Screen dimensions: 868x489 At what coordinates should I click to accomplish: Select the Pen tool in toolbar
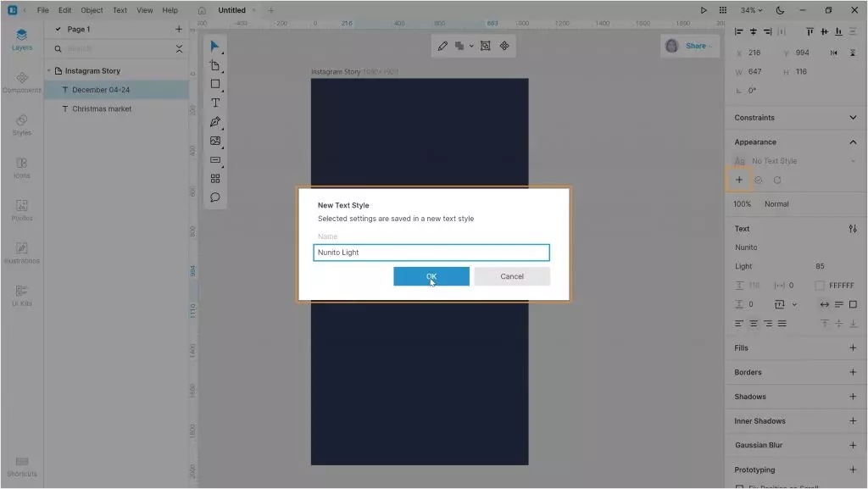[x=215, y=122]
